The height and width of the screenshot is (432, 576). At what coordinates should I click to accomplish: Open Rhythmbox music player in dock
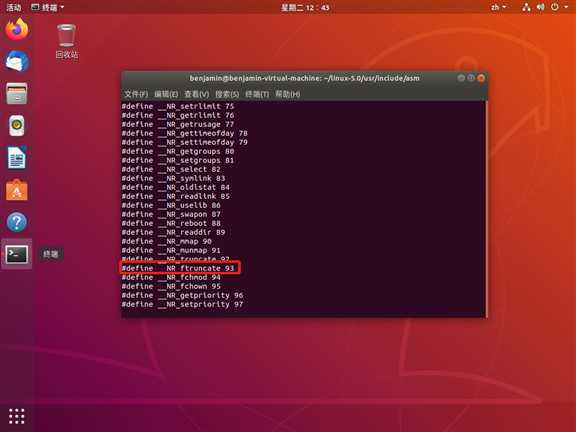point(17,125)
